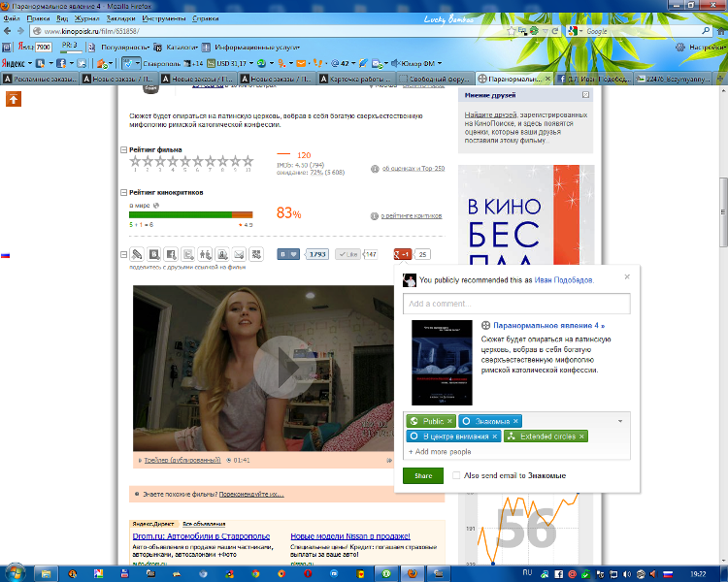Reload the page with refresh icon

click(555, 31)
